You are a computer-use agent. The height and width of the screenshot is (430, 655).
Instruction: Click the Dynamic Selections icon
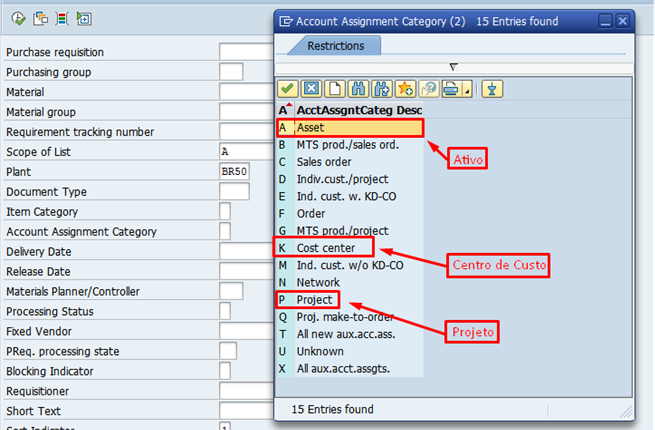(61, 18)
